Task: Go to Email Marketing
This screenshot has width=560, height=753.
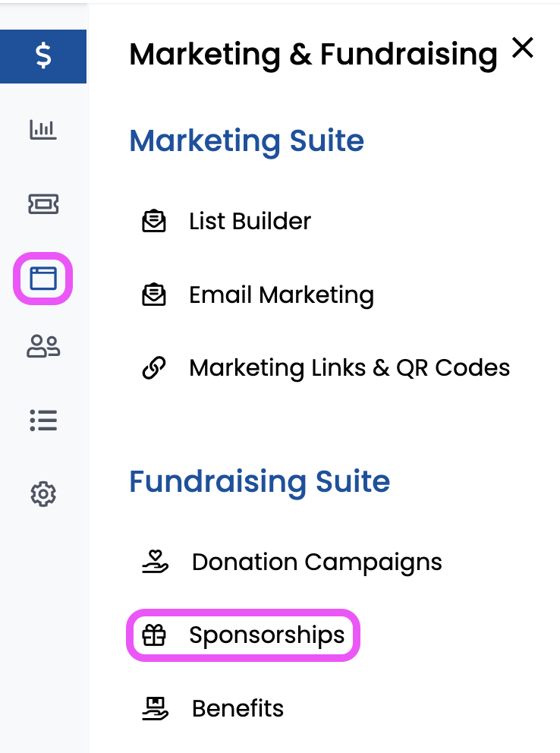Action: [281, 295]
